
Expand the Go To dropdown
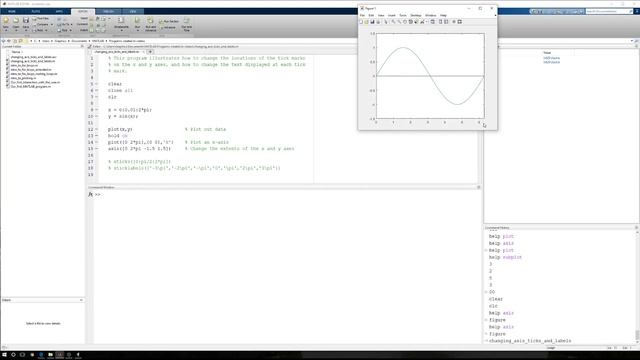(x=71, y=24)
